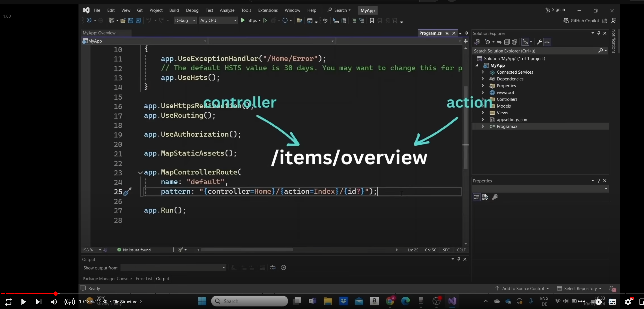Collapse MapControllerRoute code block at line 23
Viewport: 644px width, 309px height.
coord(140,173)
